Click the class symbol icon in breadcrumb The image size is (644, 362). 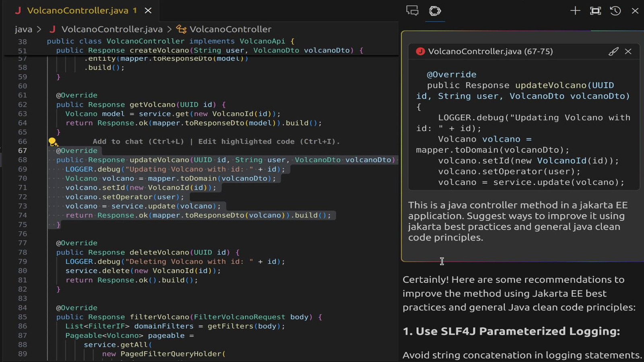pyautogui.click(x=181, y=29)
